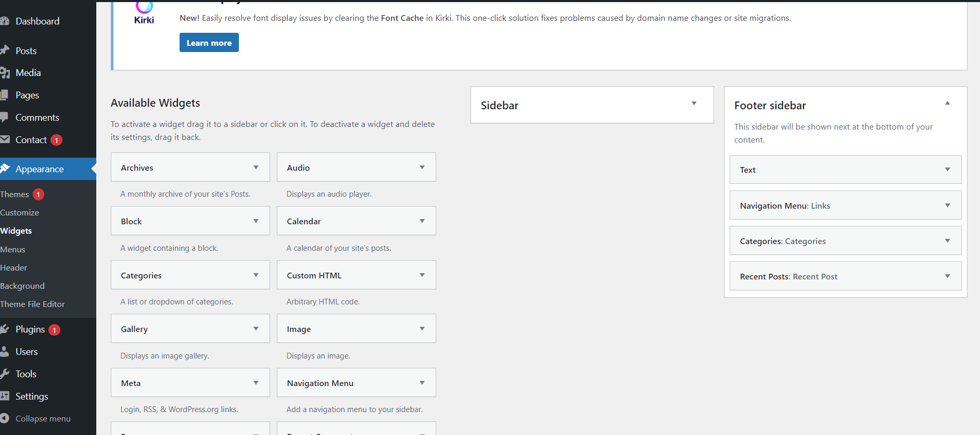Expand the Custom HTML widget dropdown
Image resolution: width=980 pixels, height=435 pixels.
422,275
